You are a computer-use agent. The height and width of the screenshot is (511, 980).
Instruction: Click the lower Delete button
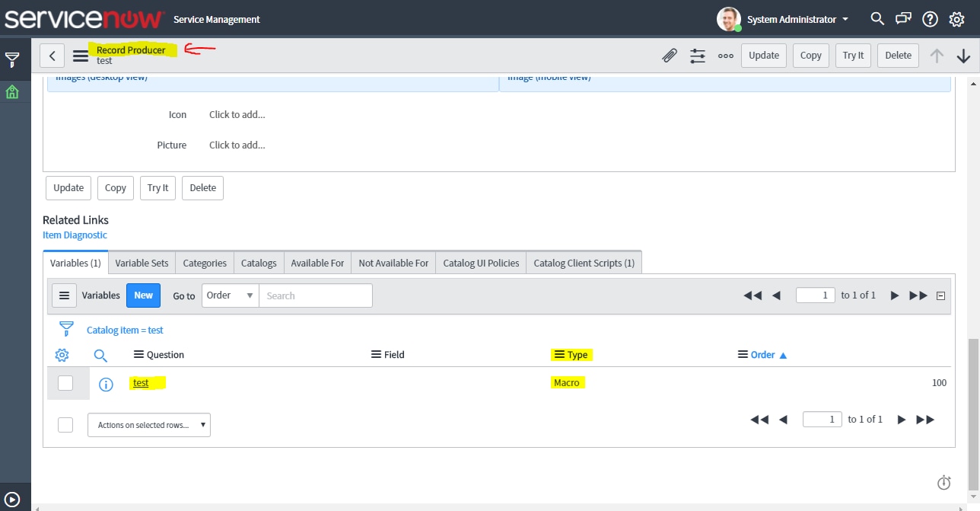point(203,188)
